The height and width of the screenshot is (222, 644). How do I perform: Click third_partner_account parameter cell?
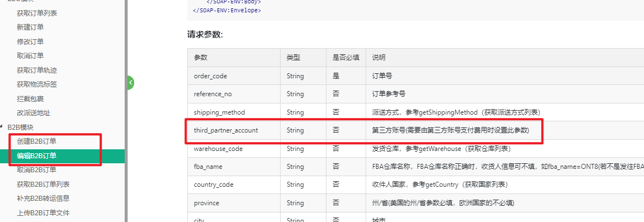tap(234, 130)
